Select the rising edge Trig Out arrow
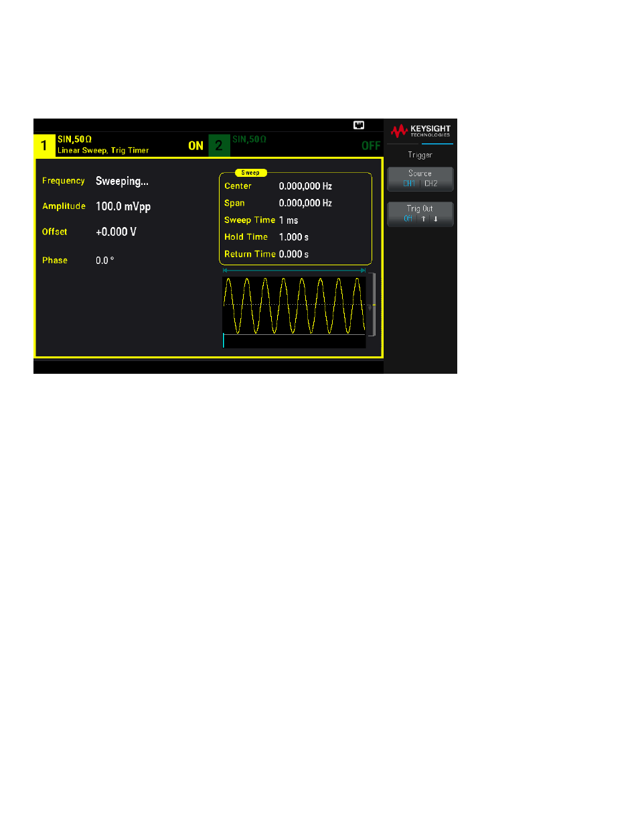 click(423, 218)
